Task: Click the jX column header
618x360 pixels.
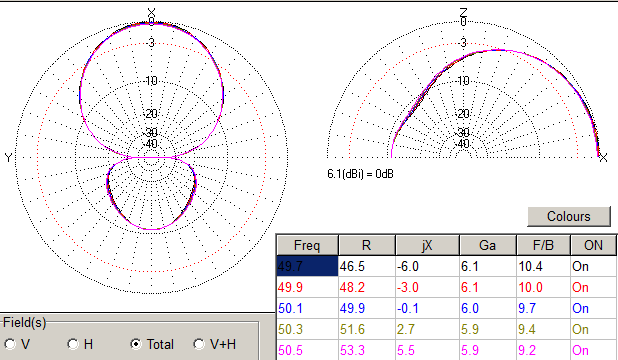Action: [x=428, y=245]
